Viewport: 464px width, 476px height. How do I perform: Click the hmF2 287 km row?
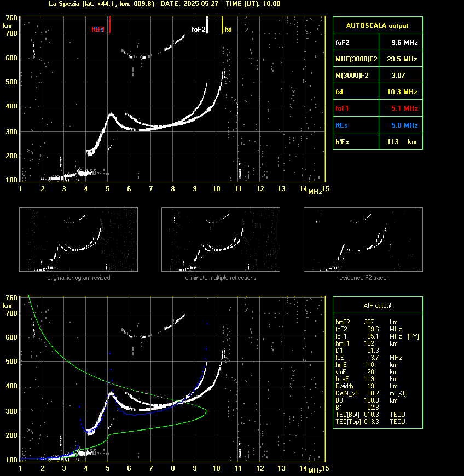coord(367,322)
